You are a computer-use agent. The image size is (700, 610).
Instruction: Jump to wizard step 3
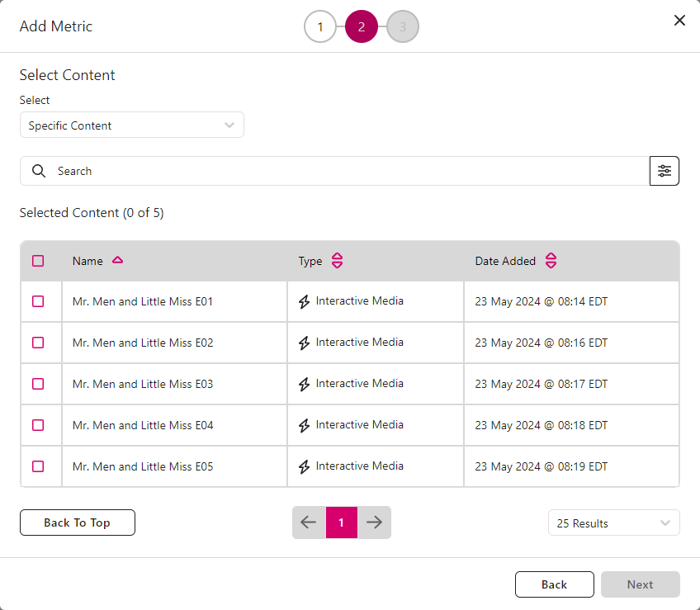coord(403,27)
